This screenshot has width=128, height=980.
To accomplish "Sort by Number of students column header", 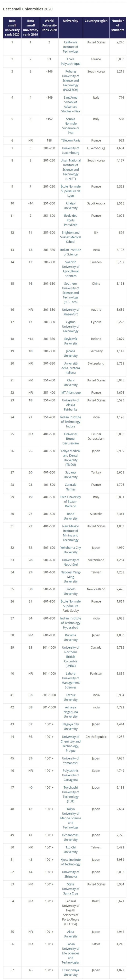I will pyautogui.click(x=118, y=26).
